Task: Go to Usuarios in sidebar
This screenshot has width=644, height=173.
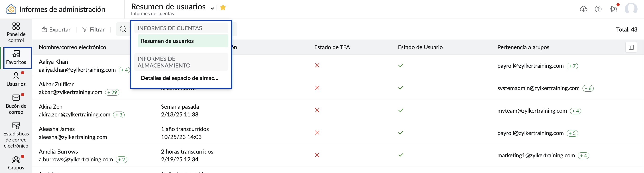Action: click(x=16, y=79)
